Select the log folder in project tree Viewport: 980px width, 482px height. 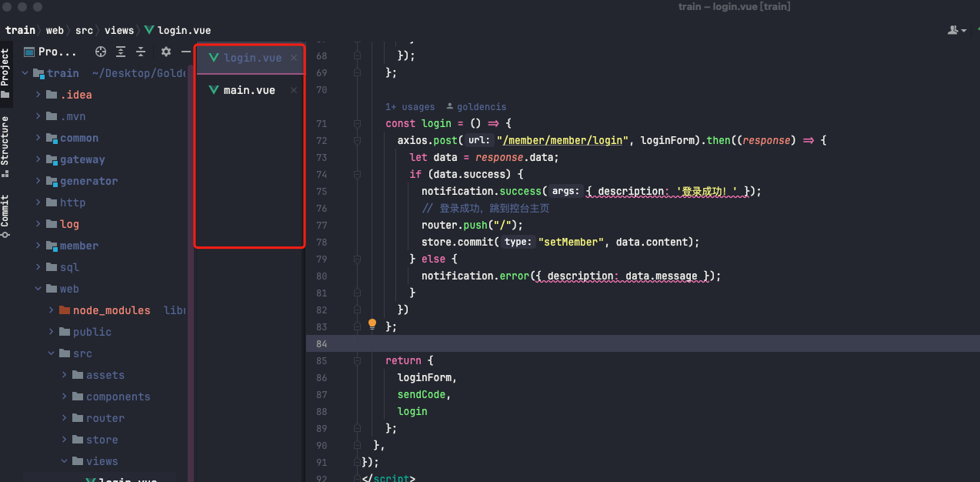(x=69, y=224)
